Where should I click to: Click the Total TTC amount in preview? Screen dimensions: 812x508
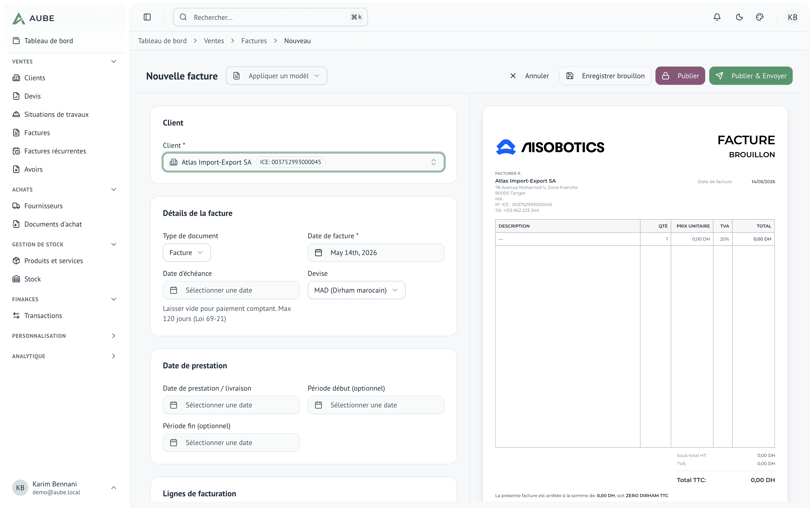coord(763,480)
